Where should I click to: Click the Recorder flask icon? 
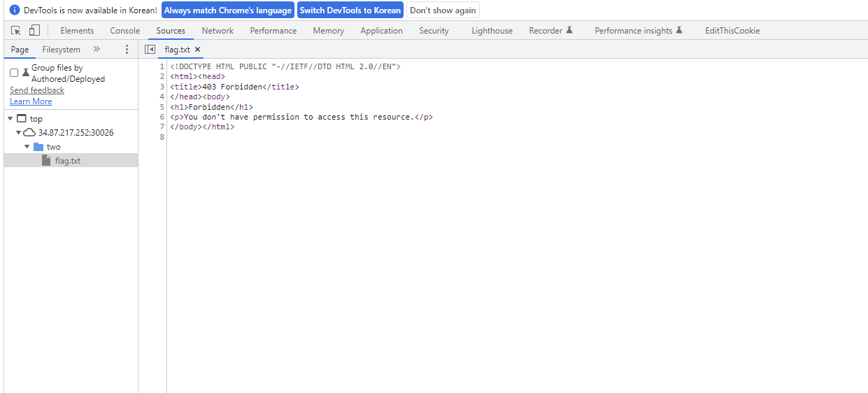click(569, 30)
